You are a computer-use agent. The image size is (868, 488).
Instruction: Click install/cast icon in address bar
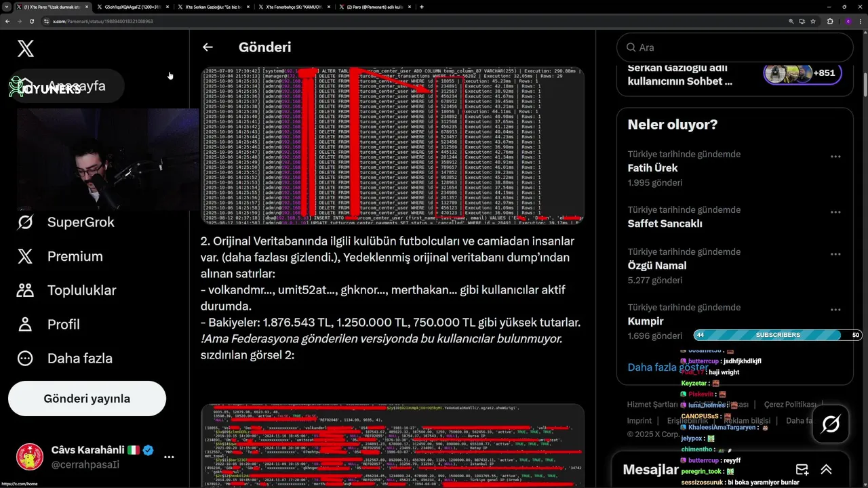coord(802,21)
